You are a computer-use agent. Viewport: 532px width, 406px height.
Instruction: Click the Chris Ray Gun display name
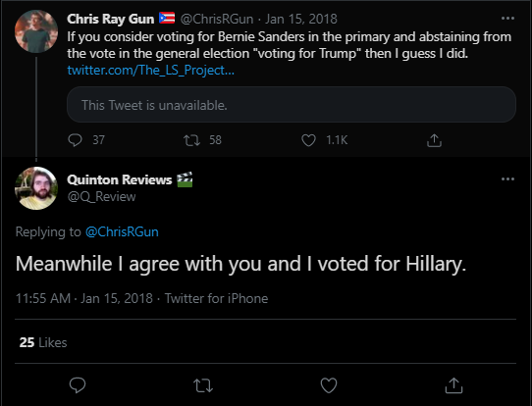tap(111, 19)
